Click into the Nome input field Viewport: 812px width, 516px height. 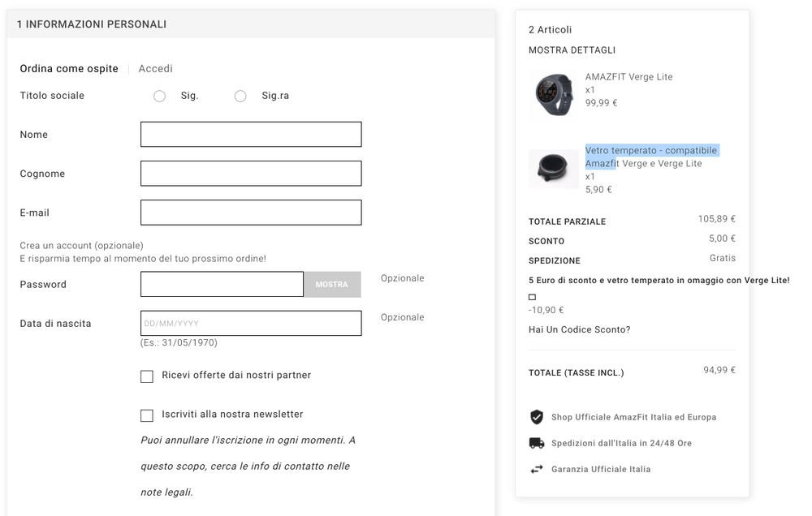click(x=251, y=135)
